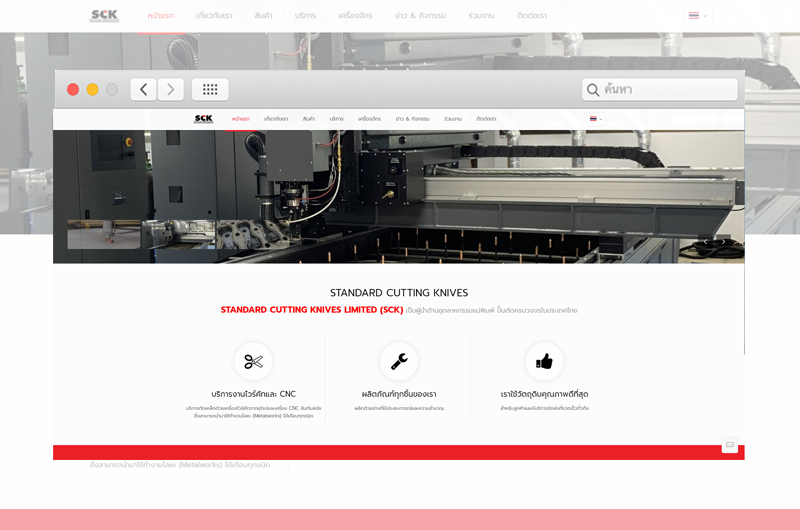
Task: Open สินค้า menu inside the browser frame
Action: pyautogui.click(x=309, y=119)
